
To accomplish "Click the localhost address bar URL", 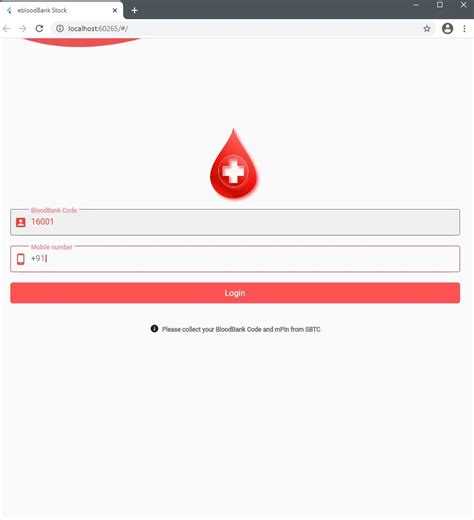I will (98, 29).
